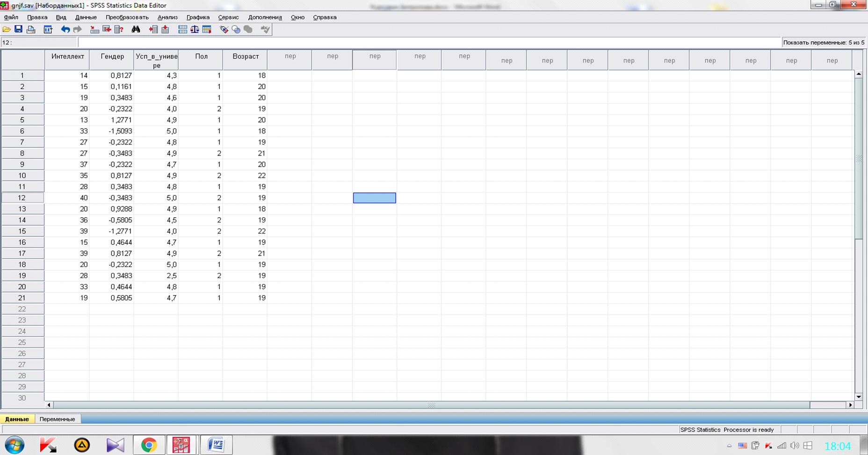Select the Гендер cell with value 0,1161
This screenshot has height=455, width=868.
click(x=112, y=87)
